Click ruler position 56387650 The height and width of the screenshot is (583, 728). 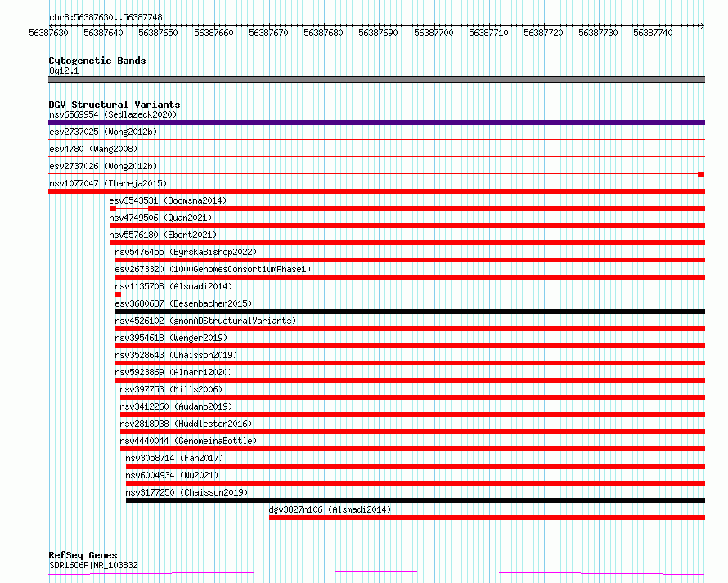coord(158,33)
